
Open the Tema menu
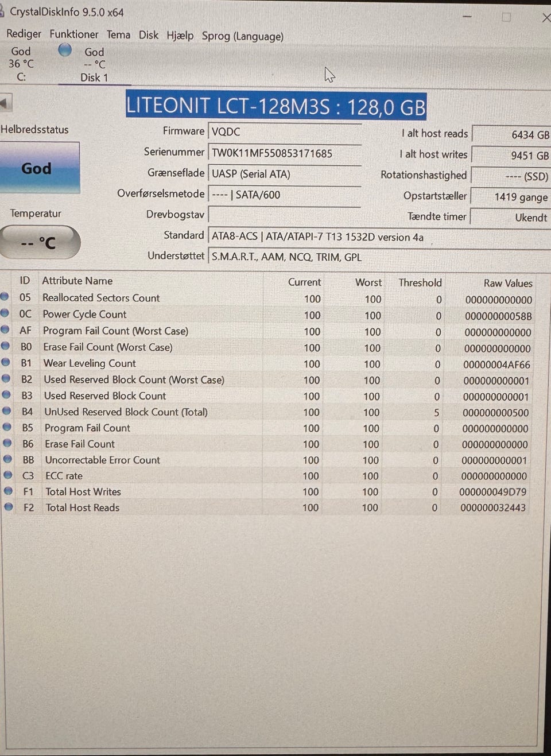pyautogui.click(x=118, y=35)
